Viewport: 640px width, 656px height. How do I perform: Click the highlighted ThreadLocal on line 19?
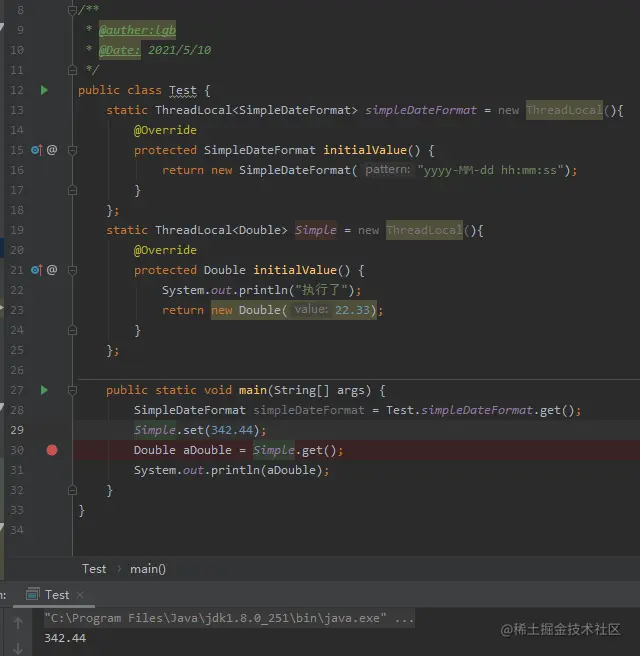coord(424,230)
